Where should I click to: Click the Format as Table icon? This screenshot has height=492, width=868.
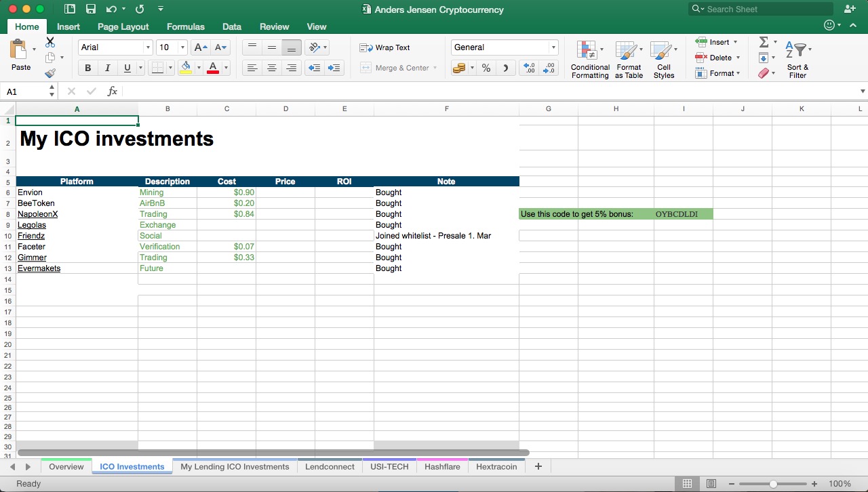pyautogui.click(x=627, y=51)
